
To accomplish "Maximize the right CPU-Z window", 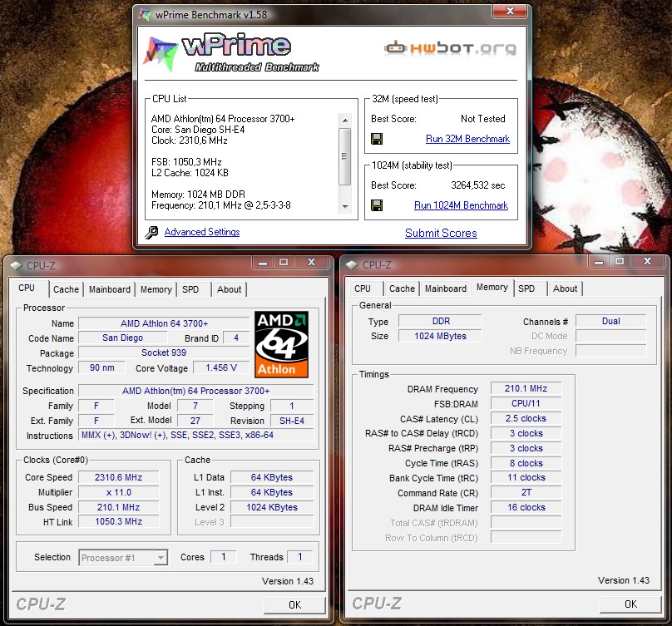I will coord(620,261).
